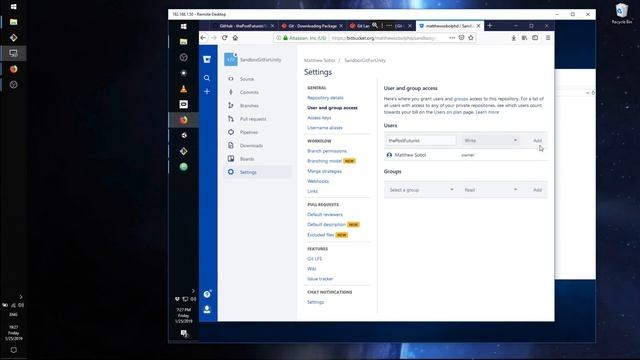Open the Recycle Bin on the desktop
Image resolution: width=640 pixels, height=360 pixels.
tap(622, 13)
